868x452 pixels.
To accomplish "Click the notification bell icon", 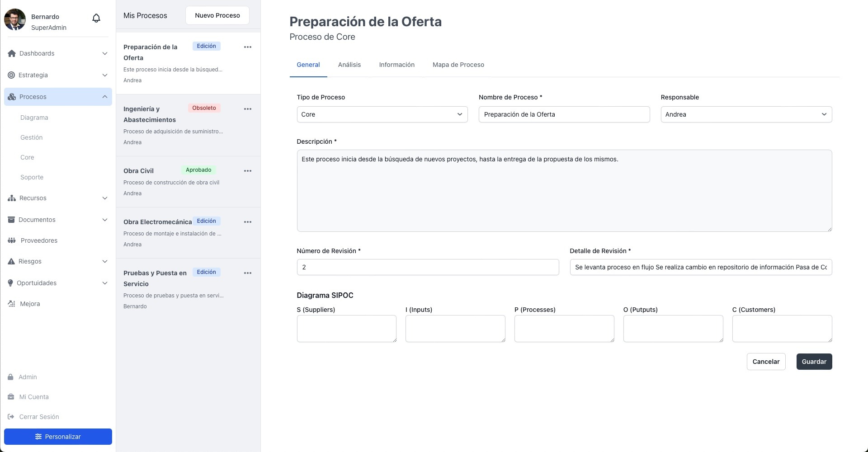I will coord(96,18).
